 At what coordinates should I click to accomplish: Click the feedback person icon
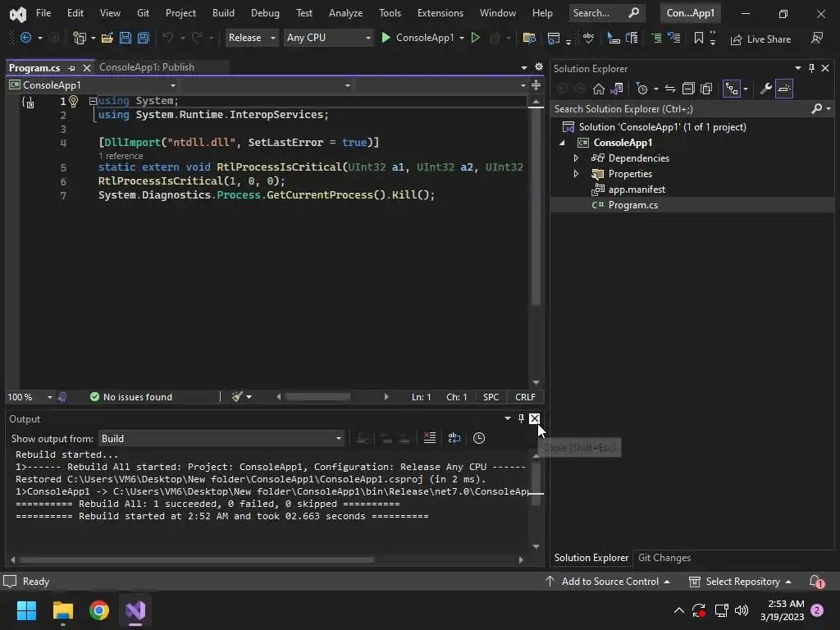coord(817,38)
